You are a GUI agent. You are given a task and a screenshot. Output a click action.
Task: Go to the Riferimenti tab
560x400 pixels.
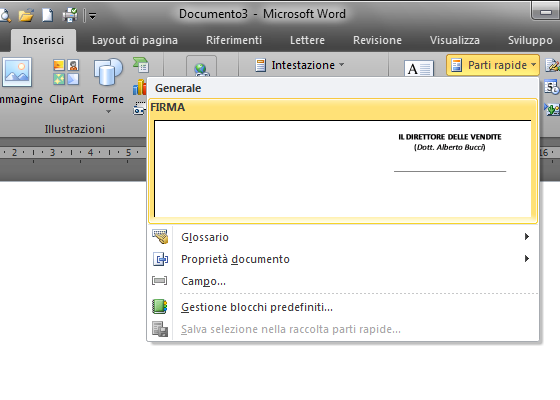pyautogui.click(x=234, y=40)
